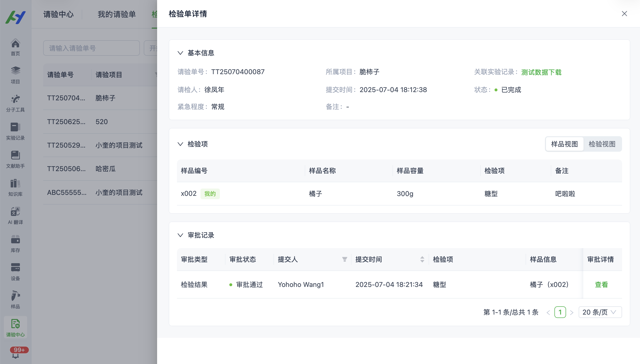Close the 检验单详情 drawer
640x364 pixels.
(624, 14)
